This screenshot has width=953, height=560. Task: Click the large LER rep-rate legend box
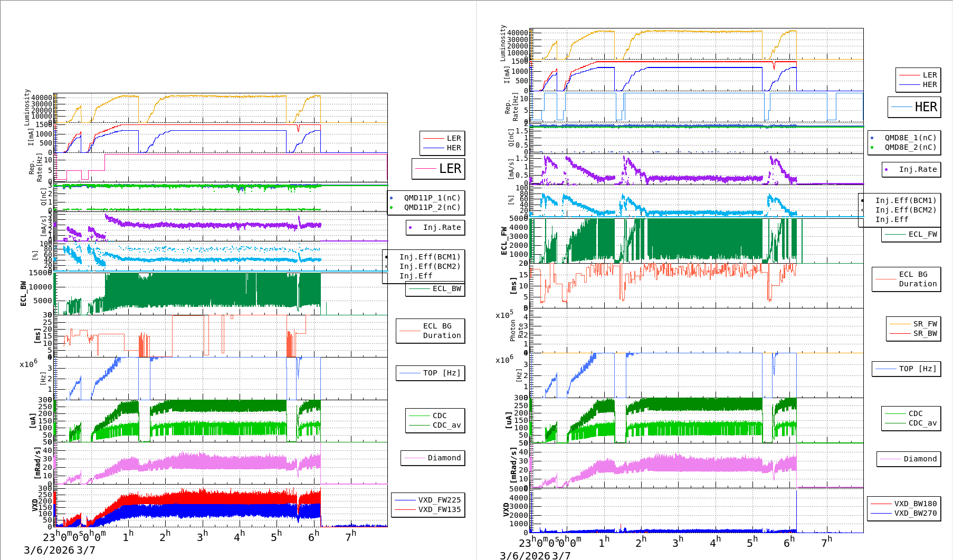tap(439, 169)
